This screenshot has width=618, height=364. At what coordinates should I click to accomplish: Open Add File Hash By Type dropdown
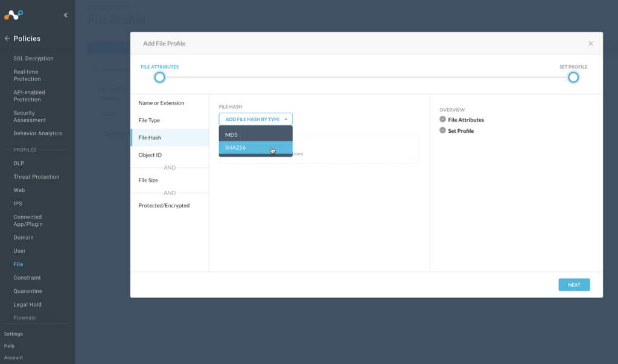[x=255, y=119]
